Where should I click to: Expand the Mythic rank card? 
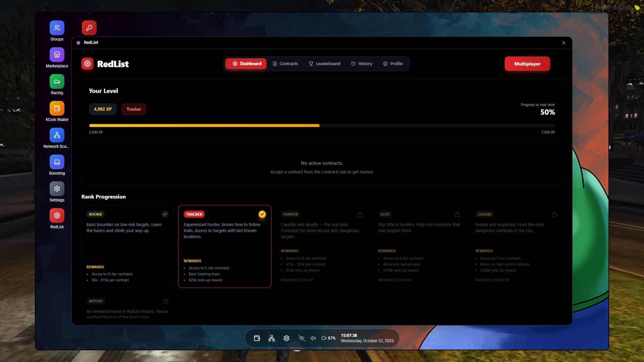pyautogui.click(x=127, y=306)
